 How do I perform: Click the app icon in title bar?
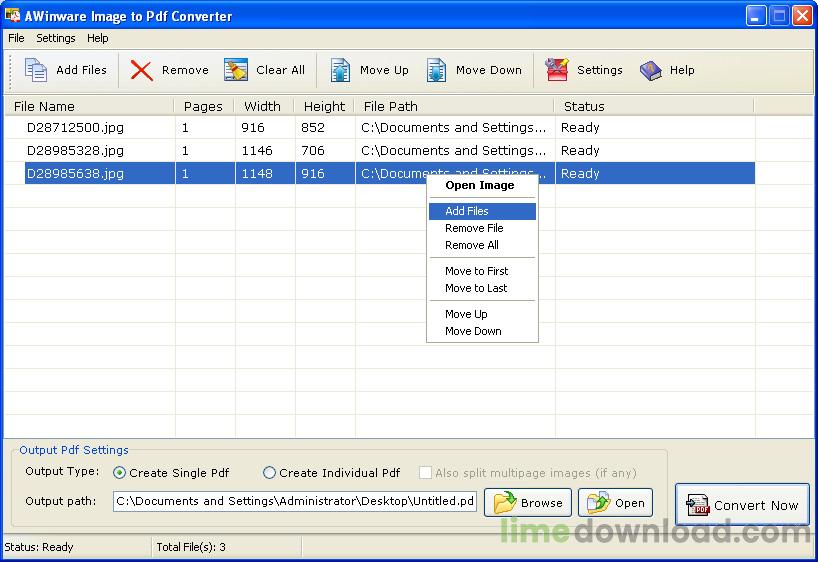click(13, 15)
